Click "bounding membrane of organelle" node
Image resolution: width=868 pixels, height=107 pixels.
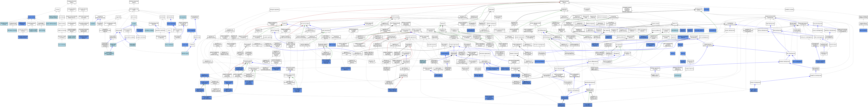pos(161,37)
